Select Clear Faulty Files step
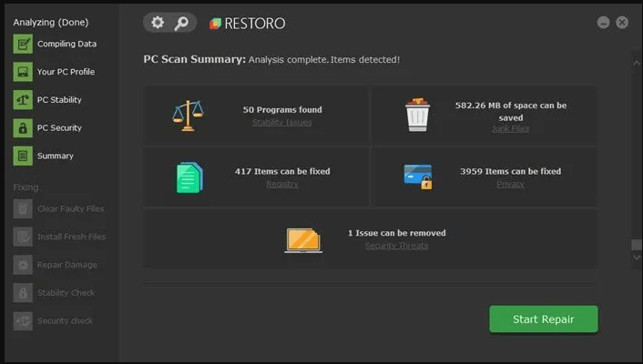The height and width of the screenshot is (364, 643). pyautogui.click(x=71, y=208)
